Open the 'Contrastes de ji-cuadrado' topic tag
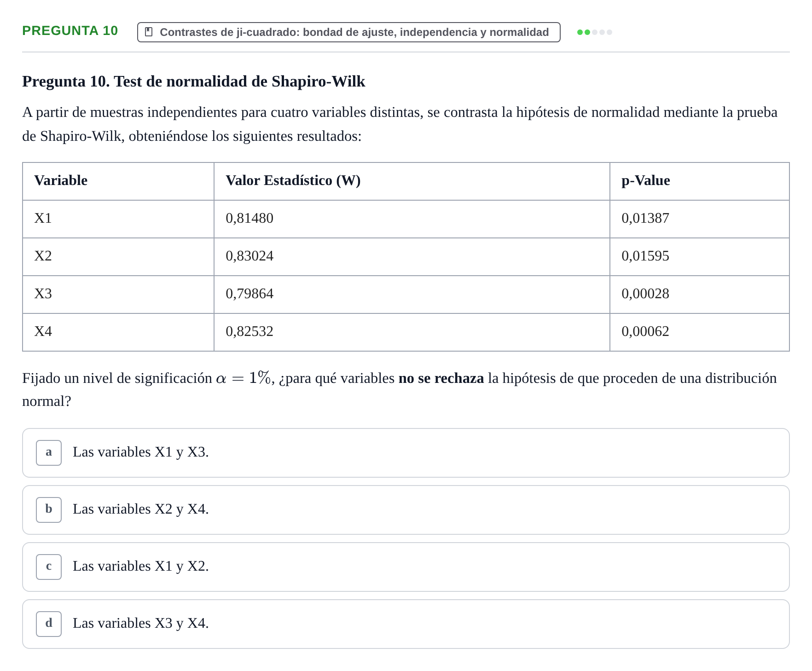Screen dimensions: 812x671 click(348, 32)
